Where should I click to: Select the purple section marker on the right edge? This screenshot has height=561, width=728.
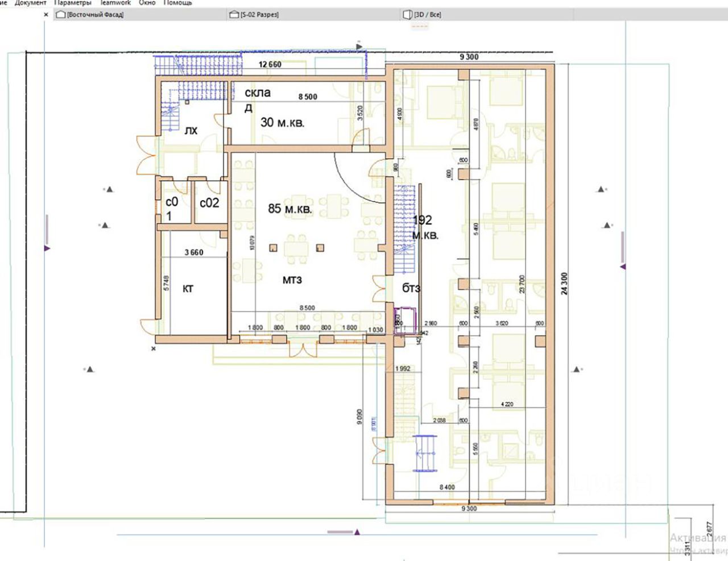tap(623, 266)
